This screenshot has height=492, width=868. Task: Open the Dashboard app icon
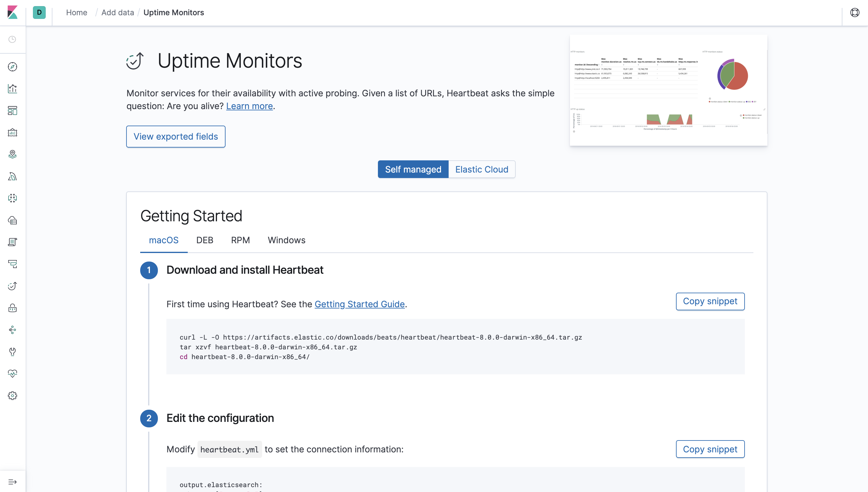12,111
